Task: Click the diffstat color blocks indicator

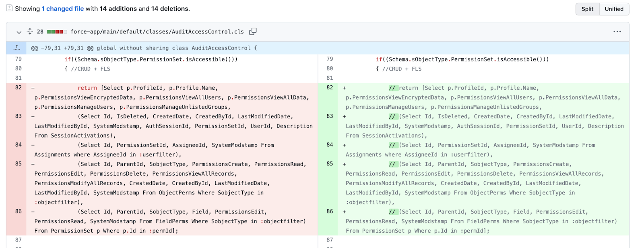Action: [57, 31]
